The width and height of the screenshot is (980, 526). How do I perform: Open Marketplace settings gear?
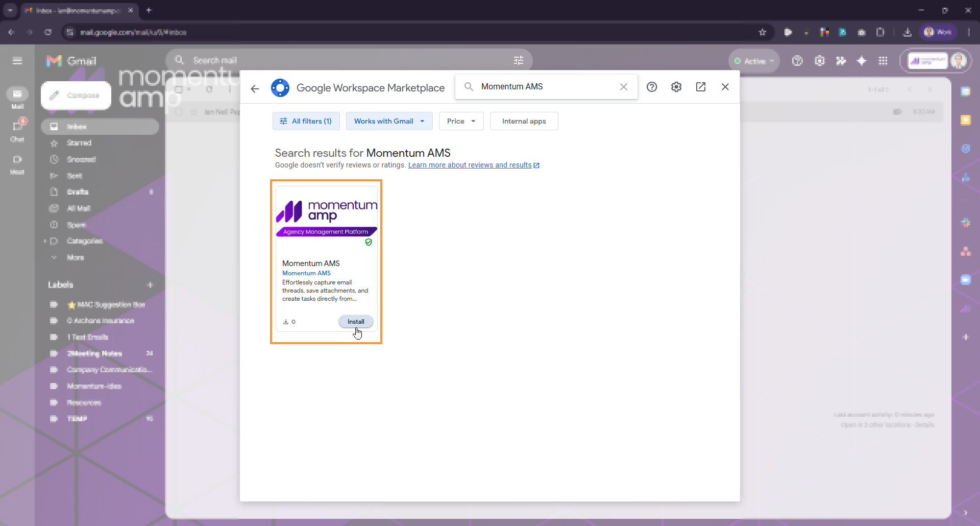coord(676,87)
